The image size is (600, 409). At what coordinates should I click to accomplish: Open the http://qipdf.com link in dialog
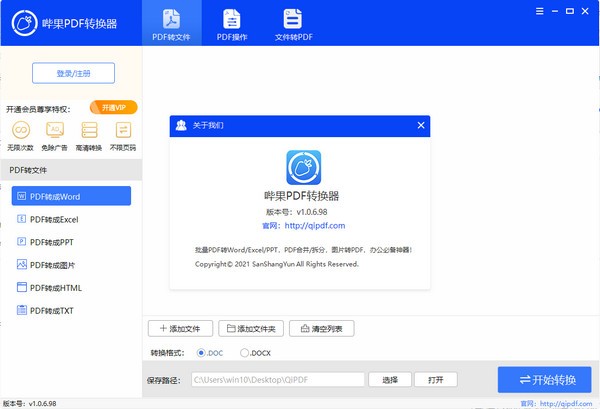(x=315, y=226)
